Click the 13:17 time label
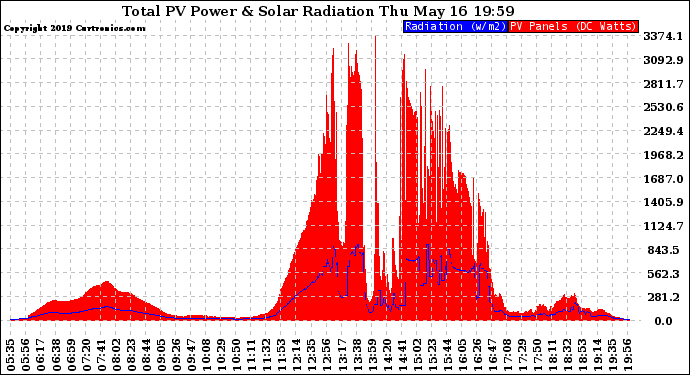This screenshot has height=375, width=690. tap(342, 355)
